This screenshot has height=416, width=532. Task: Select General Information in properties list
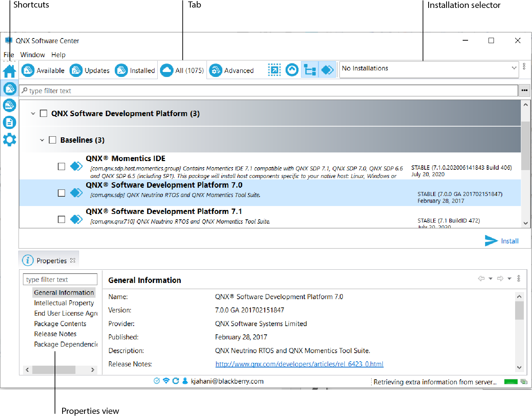click(x=64, y=292)
